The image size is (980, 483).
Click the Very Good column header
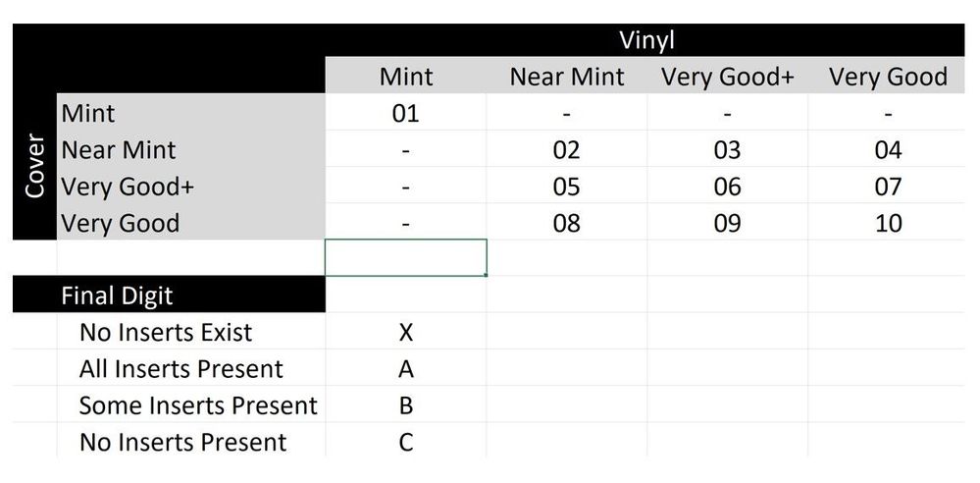[887, 77]
